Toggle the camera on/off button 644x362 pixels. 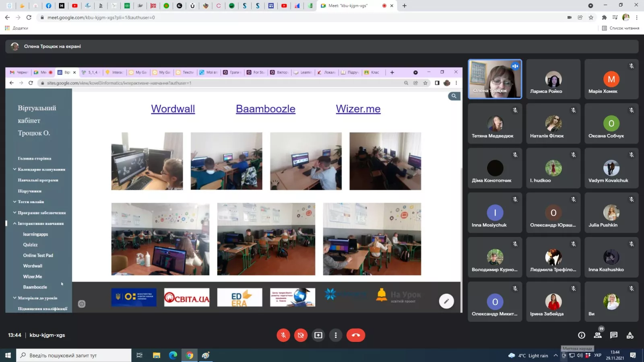(x=301, y=335)
